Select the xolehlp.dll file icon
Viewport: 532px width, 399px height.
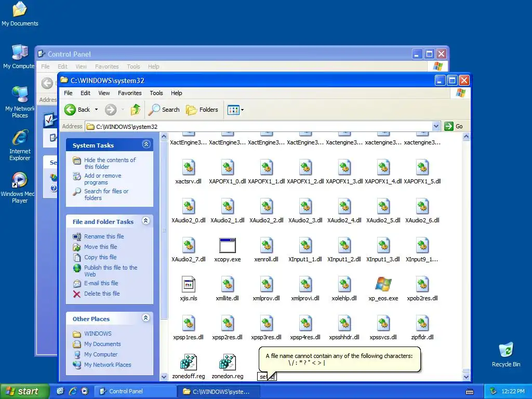coord(344,284)
